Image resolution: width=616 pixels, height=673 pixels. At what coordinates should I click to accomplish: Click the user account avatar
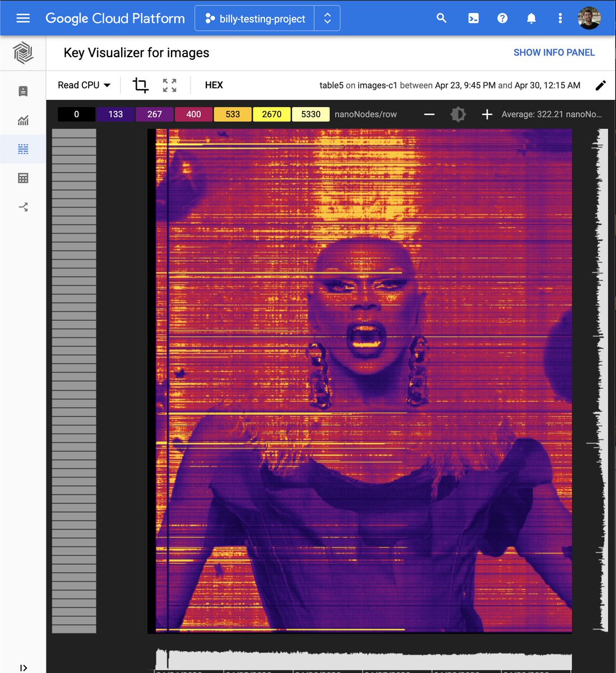point(590,18)
